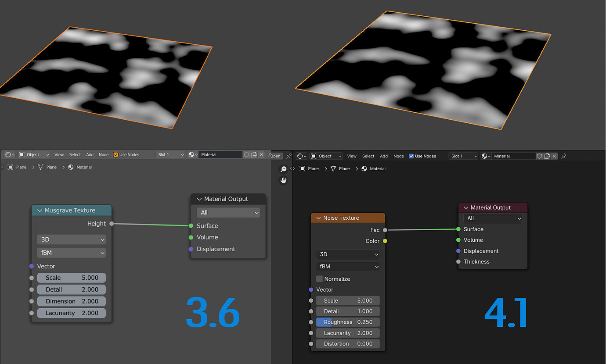Click the Detail 1.000 field on the Noise Texture node

pyautogui.click(x=348, y=311)
